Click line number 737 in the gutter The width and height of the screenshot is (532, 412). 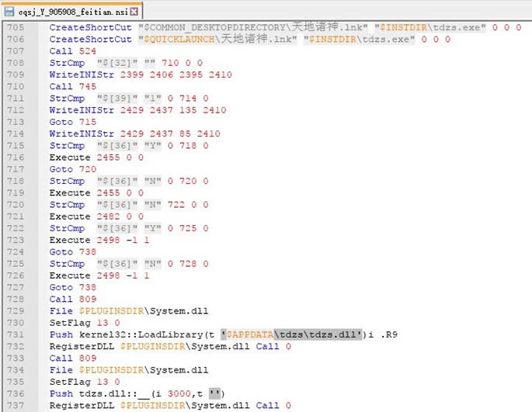pos(15,406)
